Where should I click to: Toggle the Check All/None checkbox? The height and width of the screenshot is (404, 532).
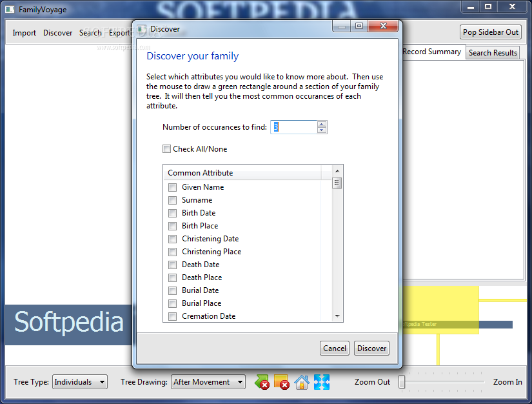pos(166,148)
